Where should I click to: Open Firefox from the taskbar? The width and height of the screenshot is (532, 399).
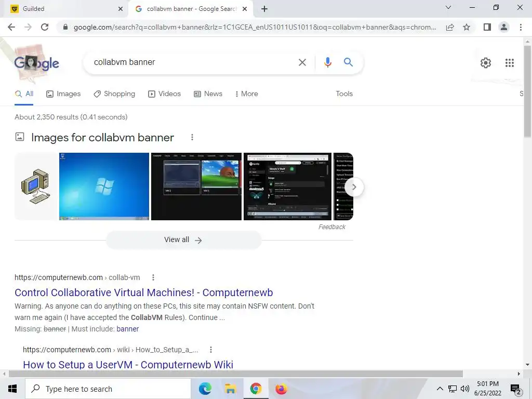(281, 389)
